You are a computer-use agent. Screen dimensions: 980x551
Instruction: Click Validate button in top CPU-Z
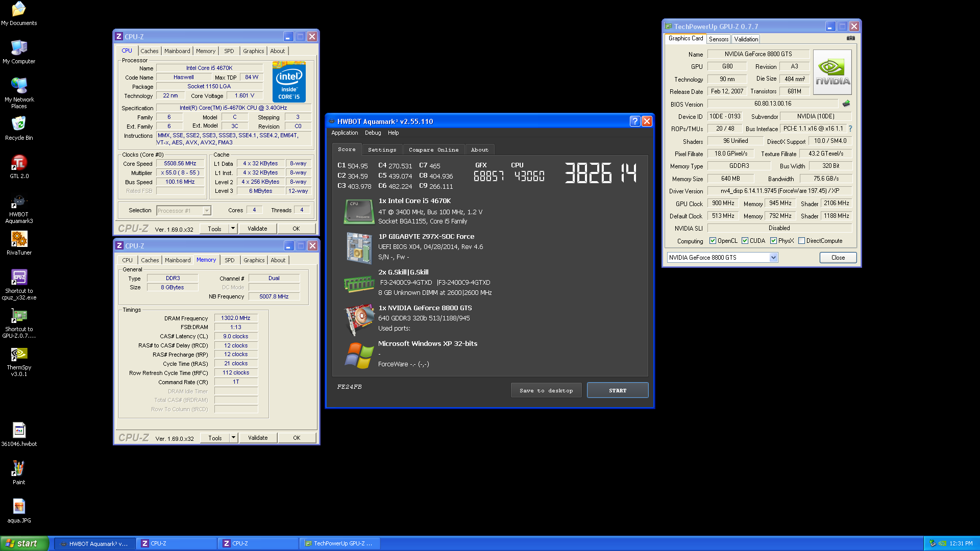click(x=258, y=229)
